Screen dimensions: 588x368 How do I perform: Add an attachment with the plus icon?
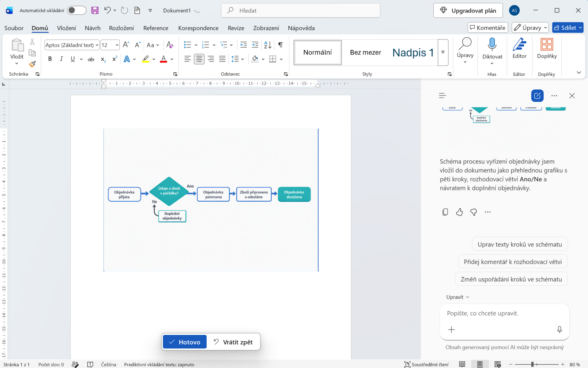point(451,329)
